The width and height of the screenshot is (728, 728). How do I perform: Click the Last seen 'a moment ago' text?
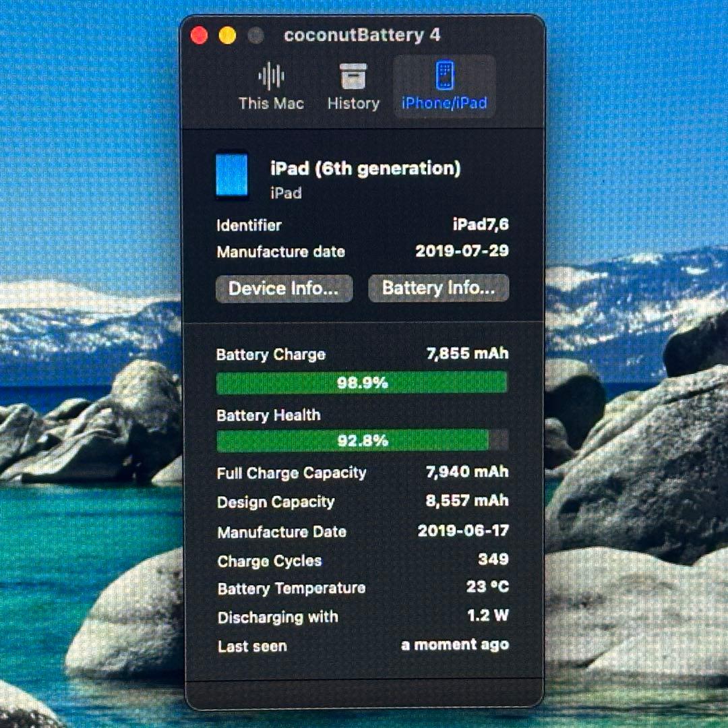pyautogui.click(x=455, y=645)
